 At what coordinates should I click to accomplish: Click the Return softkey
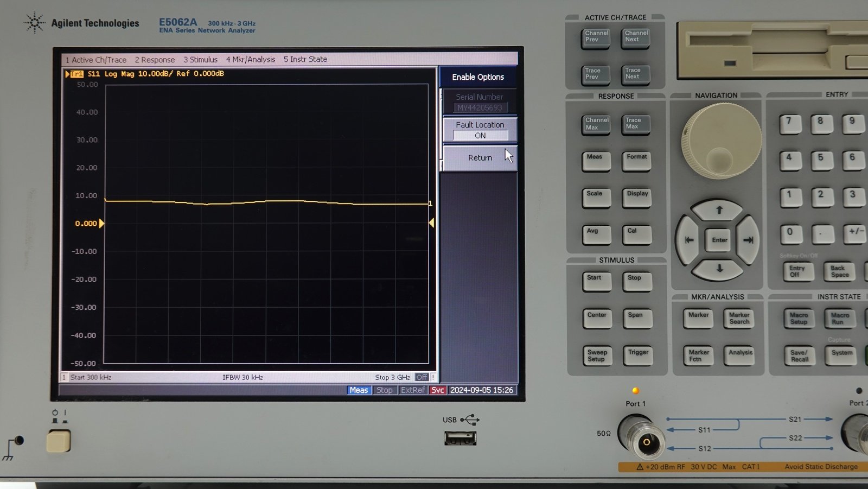(x=480, y=158)
